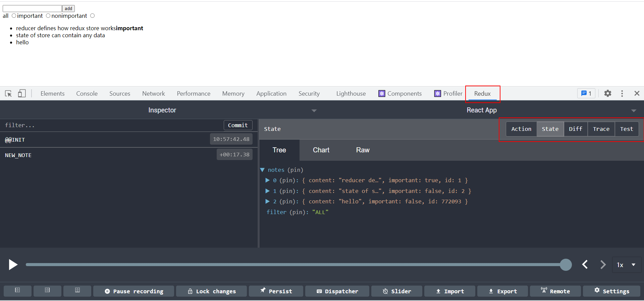Open the React Profiler tab

(448, 94)
